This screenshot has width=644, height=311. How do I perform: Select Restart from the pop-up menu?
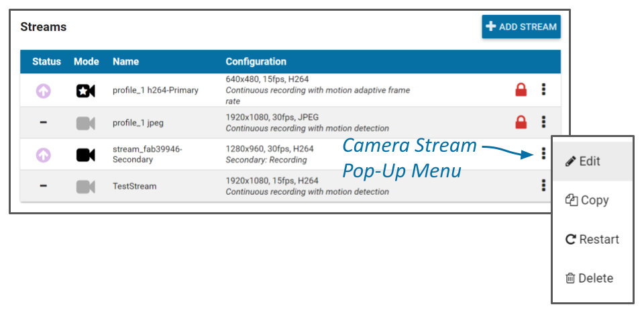pyautogui.click(x=592, y=239)
